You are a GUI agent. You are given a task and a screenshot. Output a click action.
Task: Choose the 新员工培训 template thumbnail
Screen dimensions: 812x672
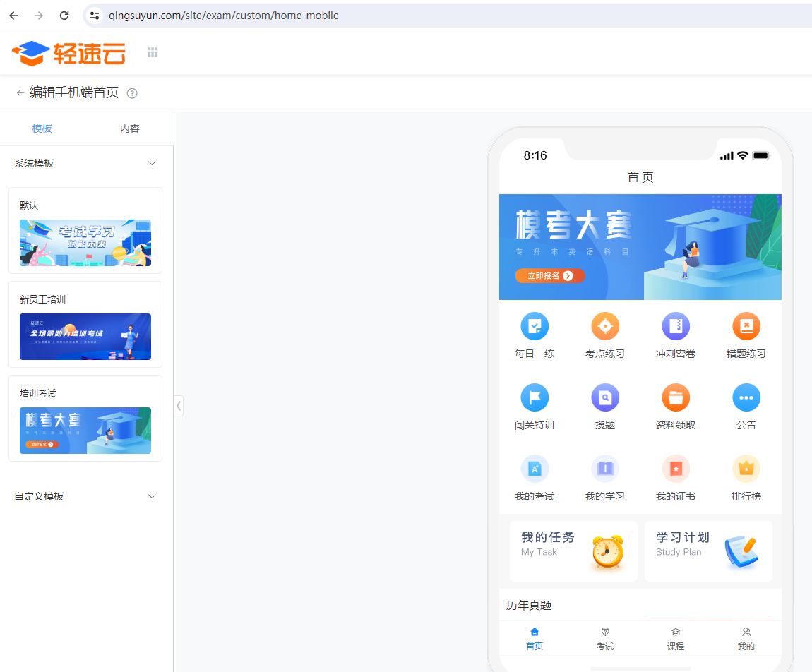pos(85,337)
